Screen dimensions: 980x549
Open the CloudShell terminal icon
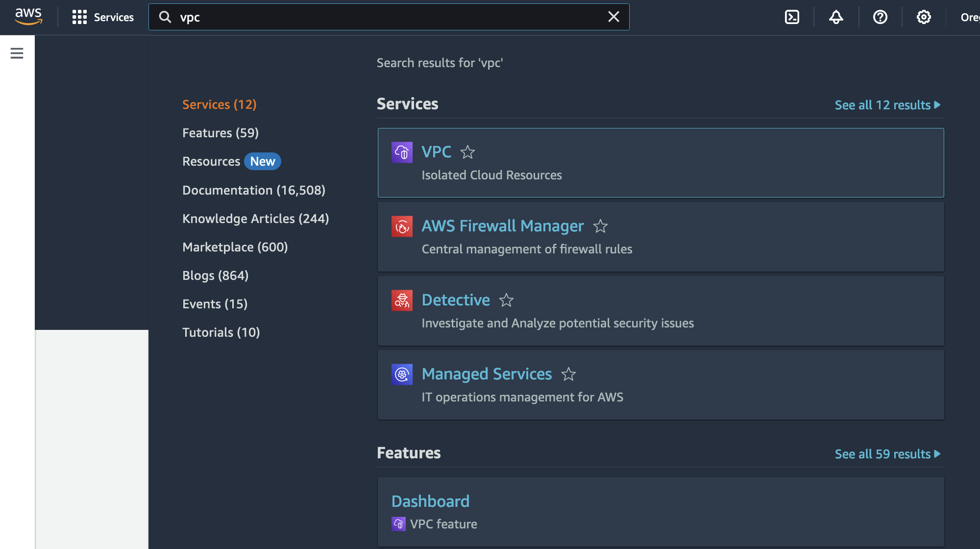coord(792,17)
